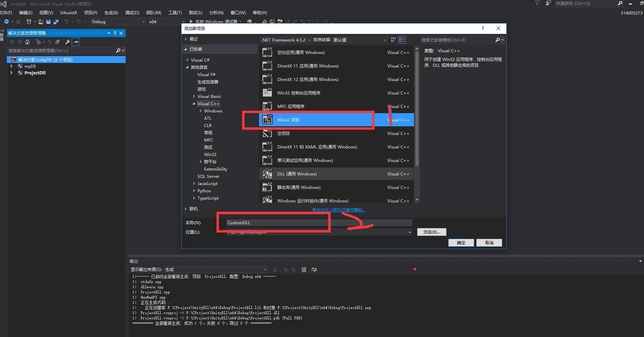This screenshot has height=337, width=644.
Task: Click the feedback icon near Quick Launch
Action: [548, 3]
